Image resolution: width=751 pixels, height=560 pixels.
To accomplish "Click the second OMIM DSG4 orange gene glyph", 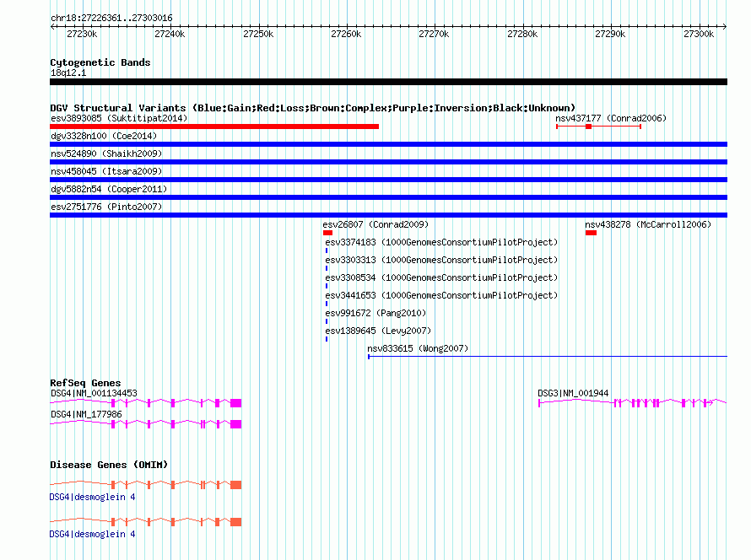I will [146, 522].
